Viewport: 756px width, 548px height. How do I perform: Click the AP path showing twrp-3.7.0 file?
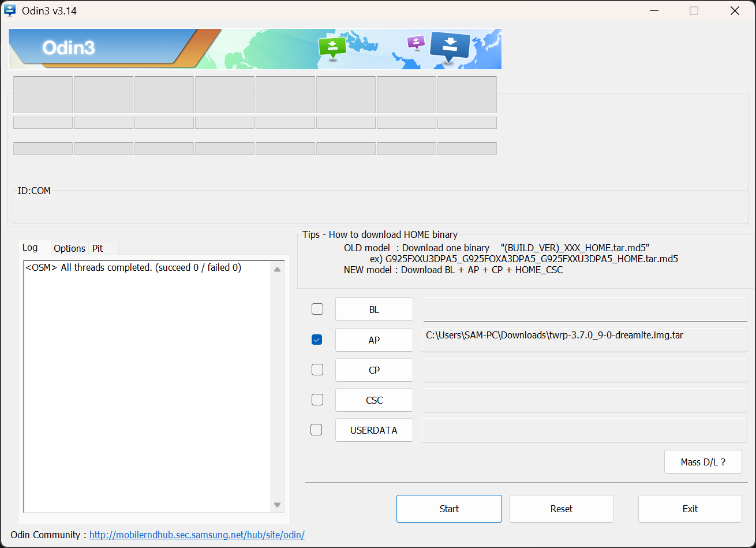[585, 340]
